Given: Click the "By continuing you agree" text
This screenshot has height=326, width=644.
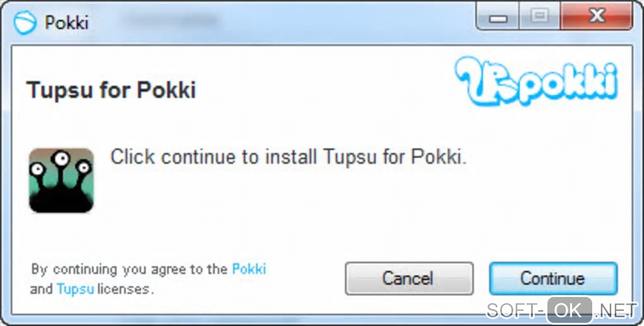Looking at the screenshot, I should pyautogui.click(x=129, y=269).
